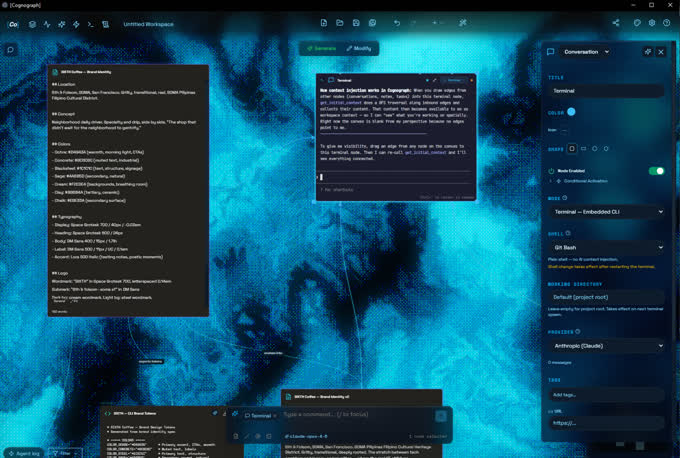This screenshot has height=458, width=680.
Task: Click the notes scroll toolbar icon
Action: tap(105, 24)
